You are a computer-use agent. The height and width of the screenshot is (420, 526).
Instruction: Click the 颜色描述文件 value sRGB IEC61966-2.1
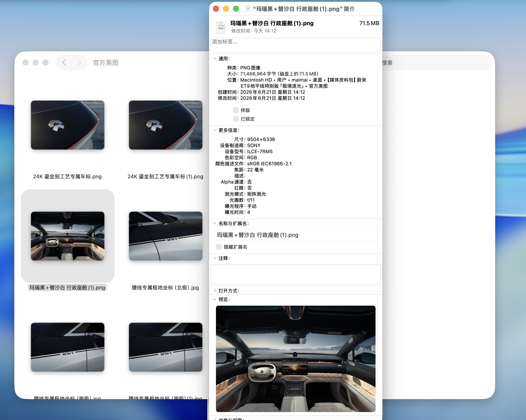(x=269, y=164)
